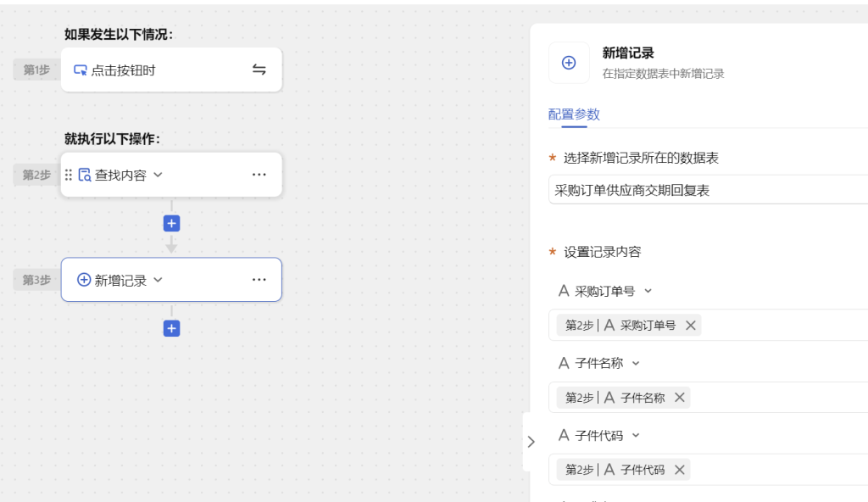Click the large 新增记录 icon in the config panel

[569, 63]
